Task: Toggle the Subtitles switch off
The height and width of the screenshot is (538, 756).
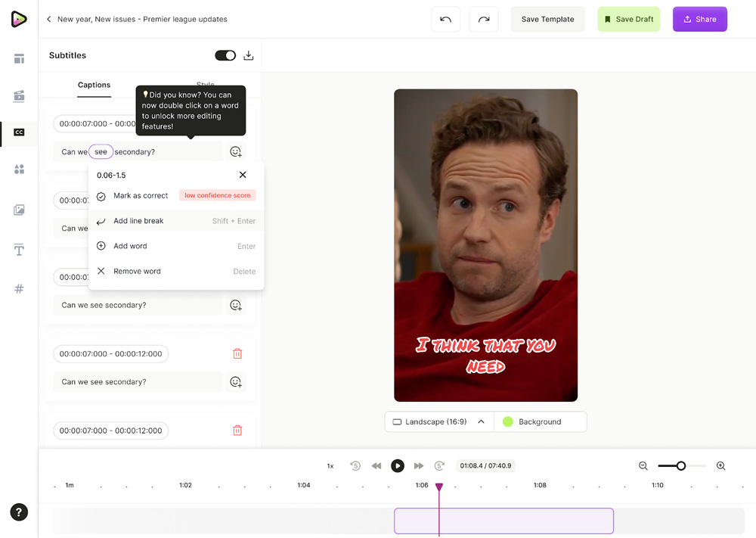Action: click(225, 55)
